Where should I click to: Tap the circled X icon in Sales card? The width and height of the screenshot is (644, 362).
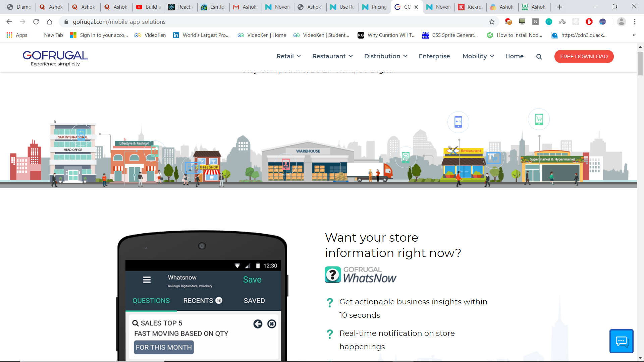pos(272,324)
